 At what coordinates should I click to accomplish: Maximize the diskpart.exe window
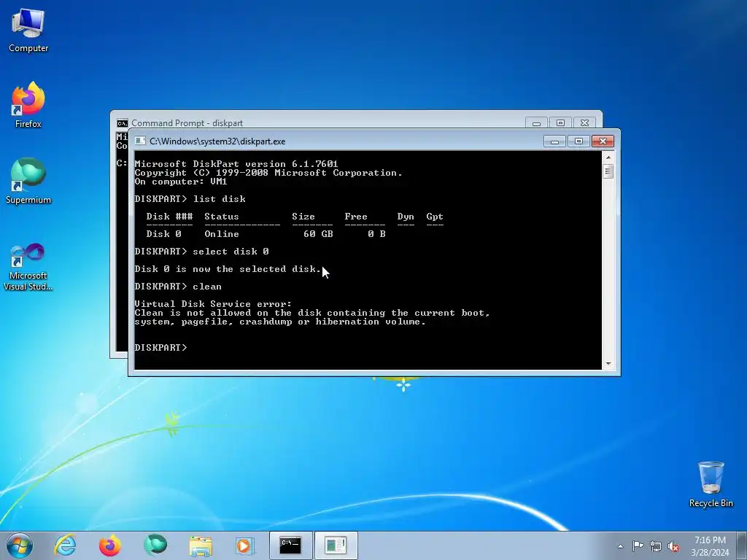pos(578,141)
